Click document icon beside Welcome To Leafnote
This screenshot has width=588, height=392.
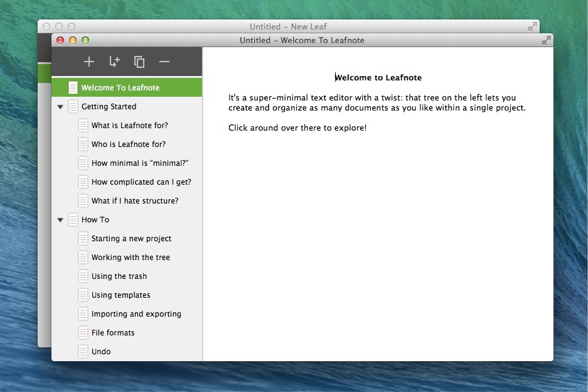coord(73,88)
